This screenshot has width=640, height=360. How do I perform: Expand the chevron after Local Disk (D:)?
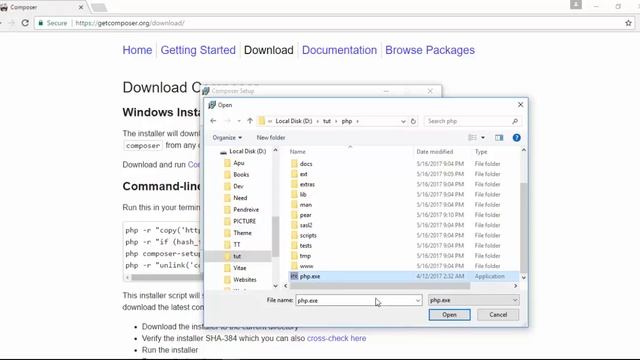pyautogui.click(x=318, y=121)
